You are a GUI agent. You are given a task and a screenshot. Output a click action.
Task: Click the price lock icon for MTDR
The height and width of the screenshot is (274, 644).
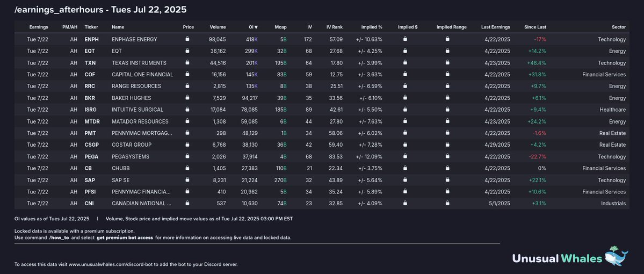point(187,121)
